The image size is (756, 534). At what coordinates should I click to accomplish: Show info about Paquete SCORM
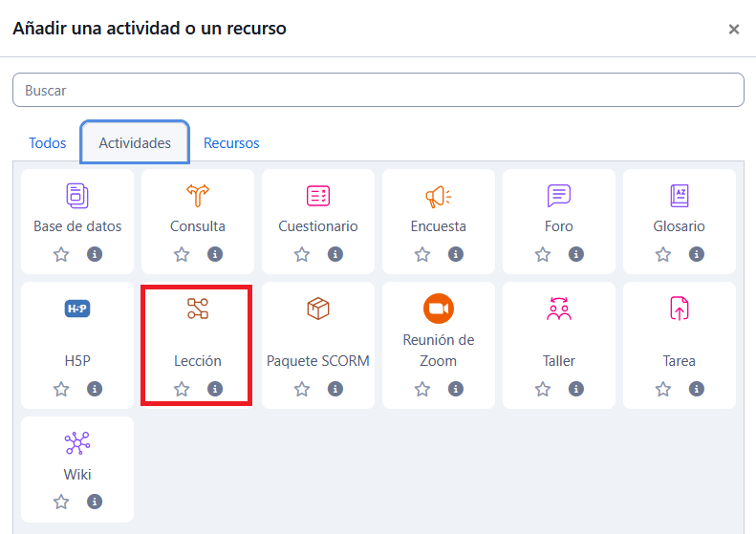335,389
